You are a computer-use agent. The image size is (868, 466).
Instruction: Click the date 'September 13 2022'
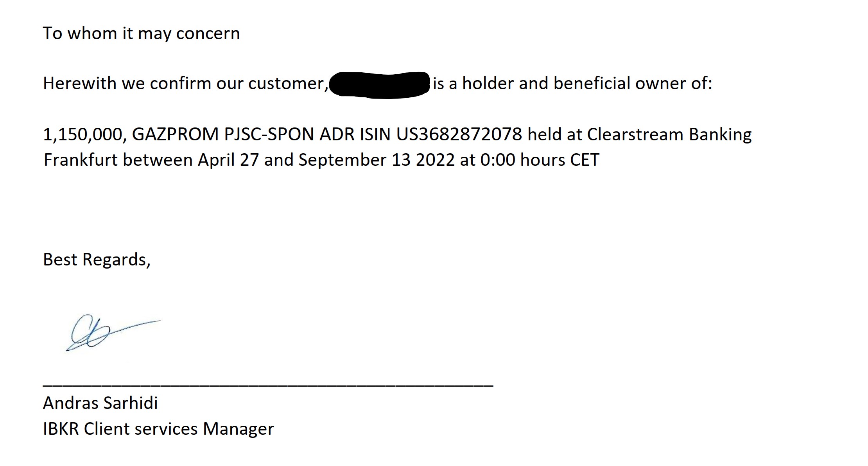377,161
